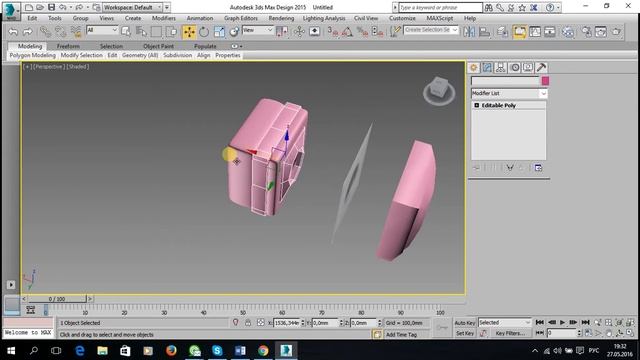Toggle the Graphite ribbon button
The image size is (640, 360).
(x=519, y=32)
